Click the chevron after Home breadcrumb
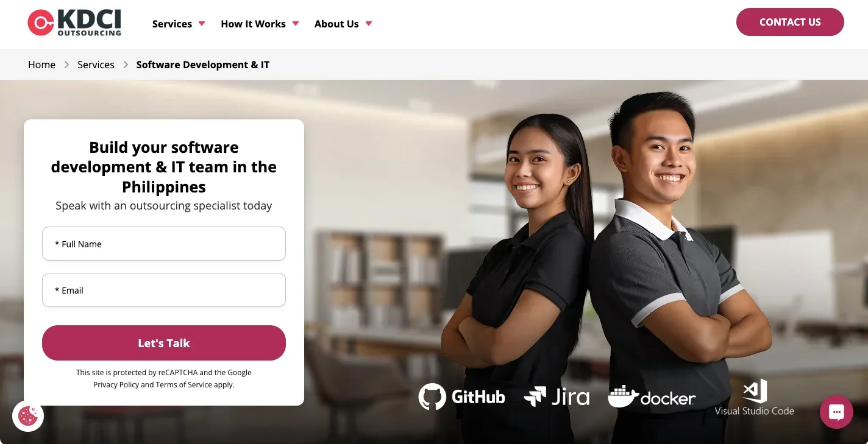The height and width of the screenshot is (444, 868). point(66,65)
